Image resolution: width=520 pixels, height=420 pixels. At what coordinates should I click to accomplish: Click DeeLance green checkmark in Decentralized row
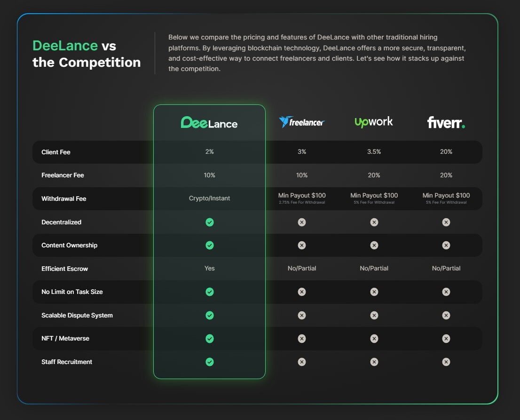pyautogui.click(x=210, y=222)
